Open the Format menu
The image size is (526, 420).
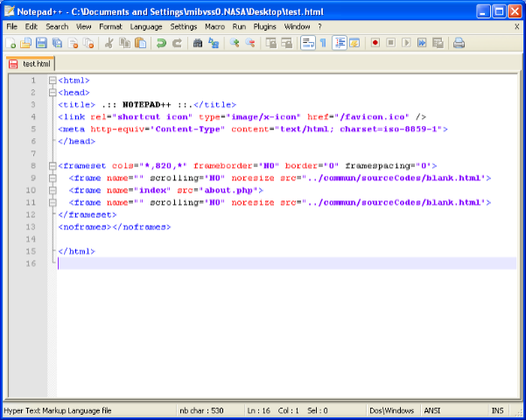(x=110, y=26)
